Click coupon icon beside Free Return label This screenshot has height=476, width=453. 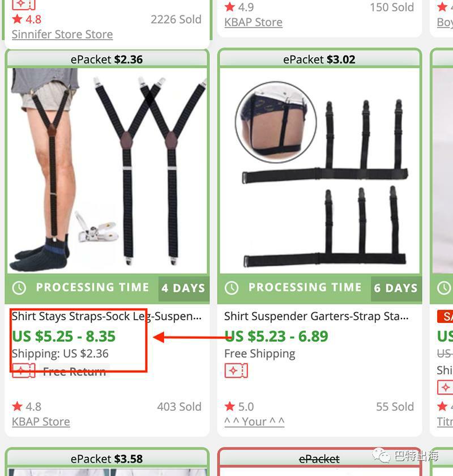(x=24, y=371)
